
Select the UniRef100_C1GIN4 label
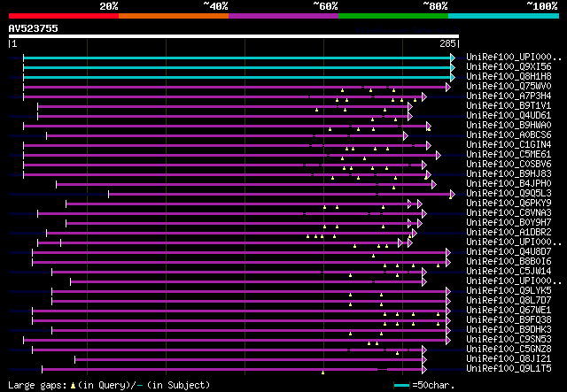(x=509, y=145)
